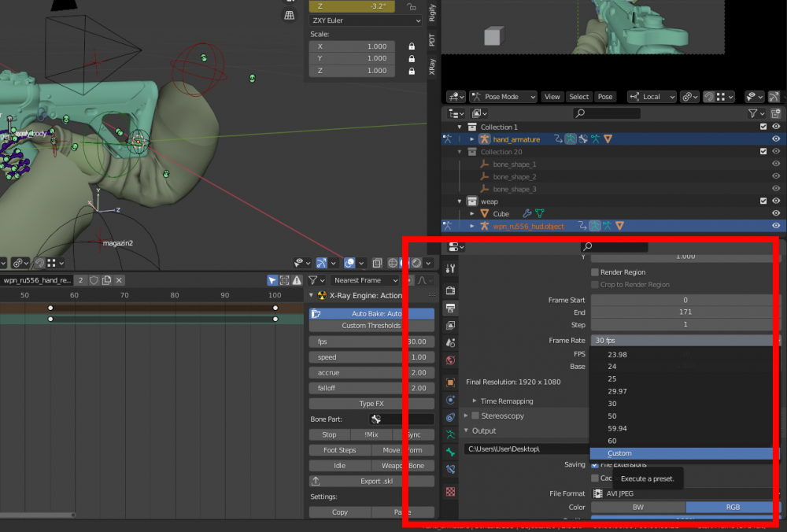
Task: Click the new collection icon in outliner
Action: tap(776, 113)
